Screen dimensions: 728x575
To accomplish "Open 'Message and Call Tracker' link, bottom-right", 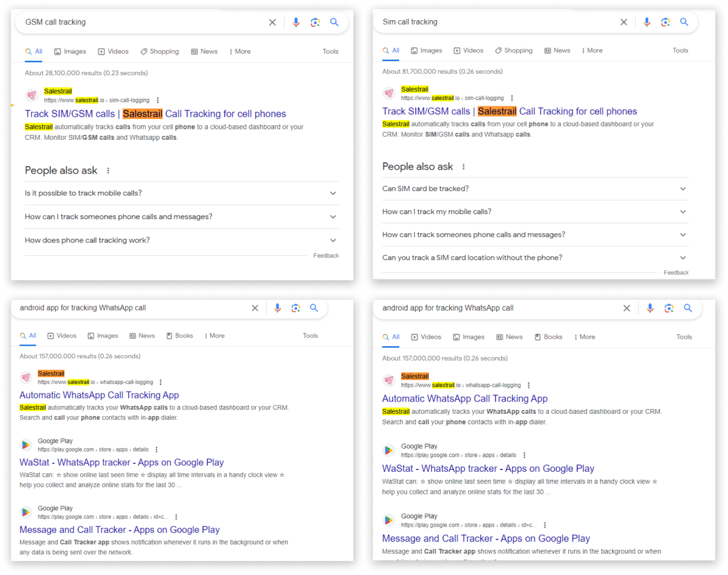I will (x=486, y=539).
